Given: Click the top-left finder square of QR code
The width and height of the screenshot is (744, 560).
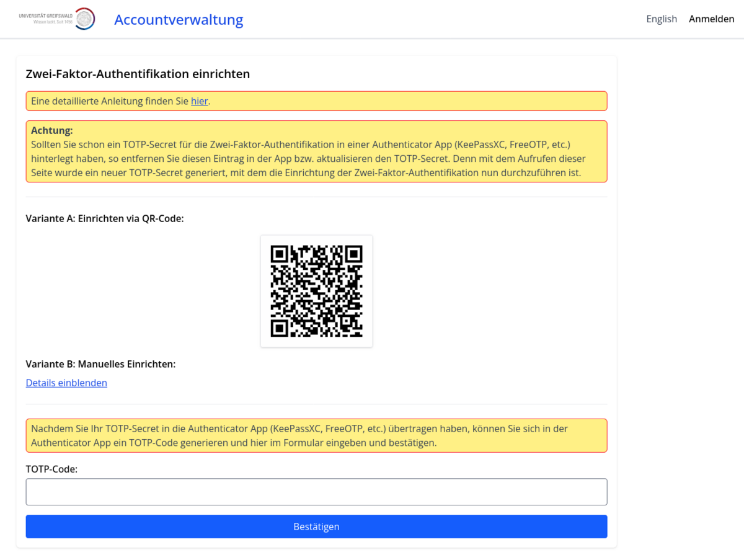Looking at the screenshot, I should pyautogui.click(x=279, y=254).
